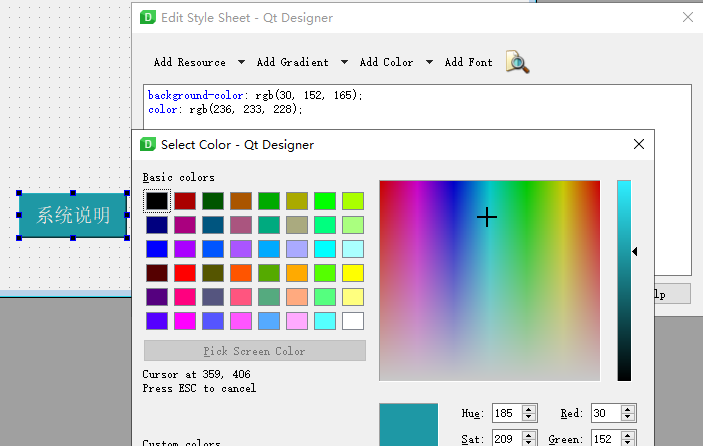The width and height of the screenshot is (703, 446).
Task: Select the 系统说明 button widget on form
Action: pyautogui.click(x=73, y=215)
